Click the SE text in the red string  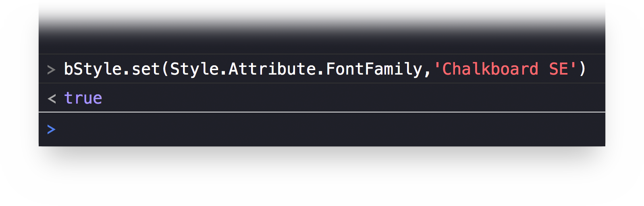[x=558, y=69]
